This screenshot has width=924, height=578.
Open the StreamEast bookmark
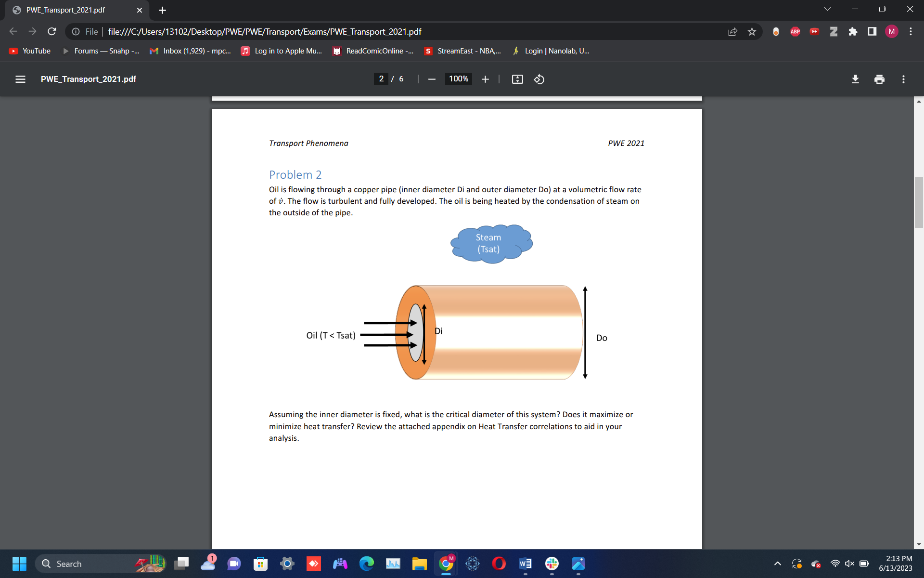pos(462,51)
